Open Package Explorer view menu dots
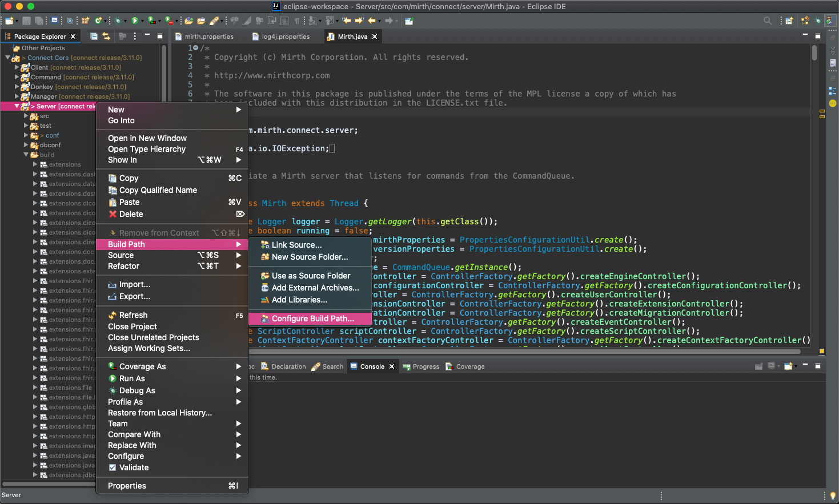The height and width of the screenshot is (504, 839). pos(135,36)
